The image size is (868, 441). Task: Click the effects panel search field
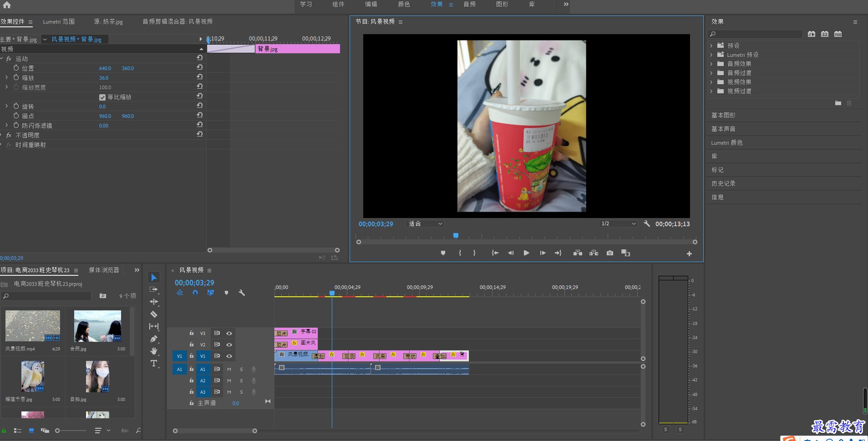click(x=755, y=34)
